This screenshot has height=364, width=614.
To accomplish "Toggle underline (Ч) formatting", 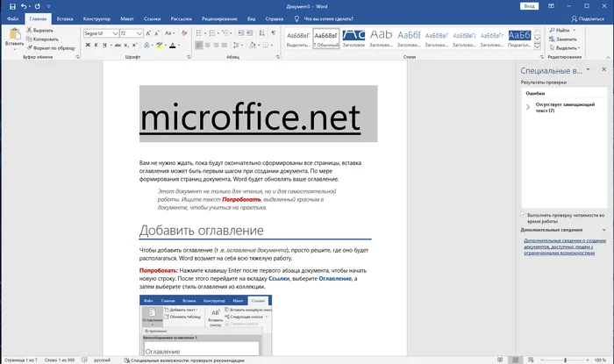I will click(104, 45).
